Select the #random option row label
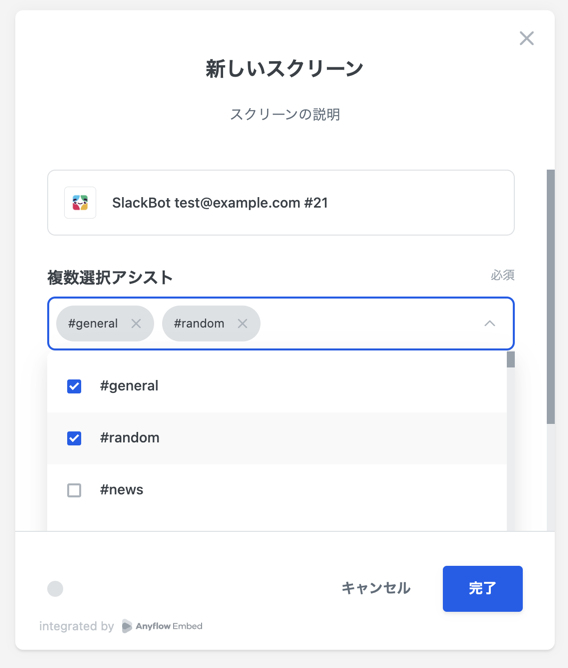The width and height of the screenshot is (568, 668). [x=130, y=438]
